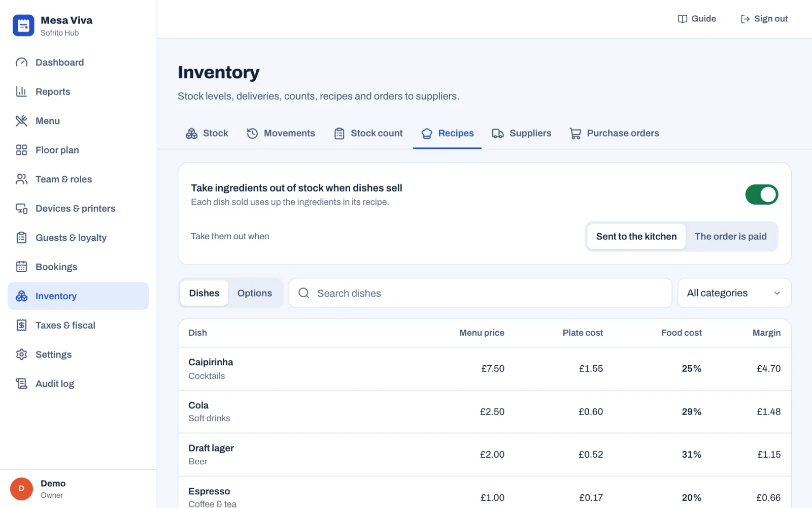
Task: Click the Bookings calendar icon
Action: coord(21,267)
